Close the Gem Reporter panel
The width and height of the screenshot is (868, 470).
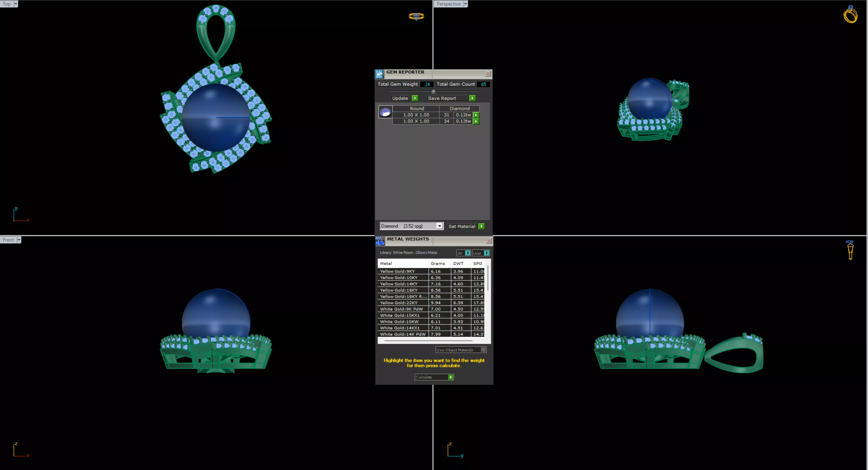(x=488, y=74)
